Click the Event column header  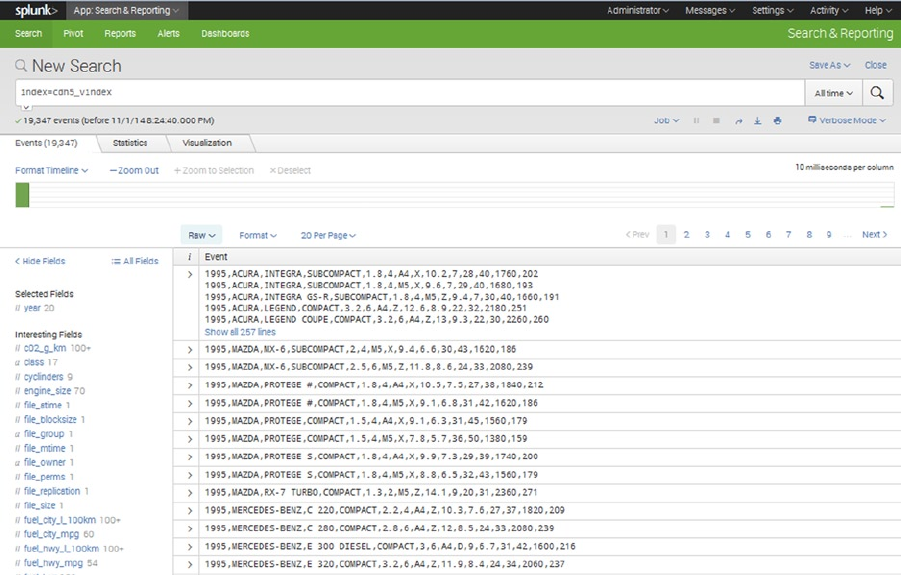pyautogui.click(x=216, y=257)
